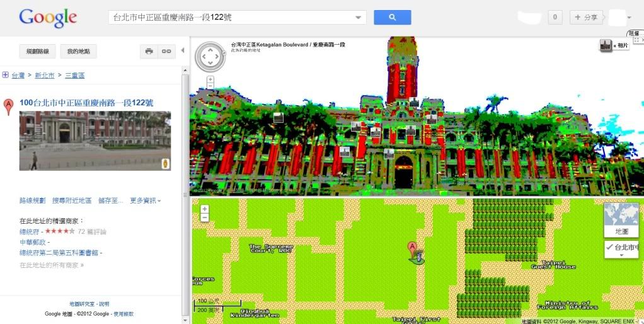This screenshot has height=324, width=644.
Task: Pan street view up with compass arrow
Action: [210, 49]
